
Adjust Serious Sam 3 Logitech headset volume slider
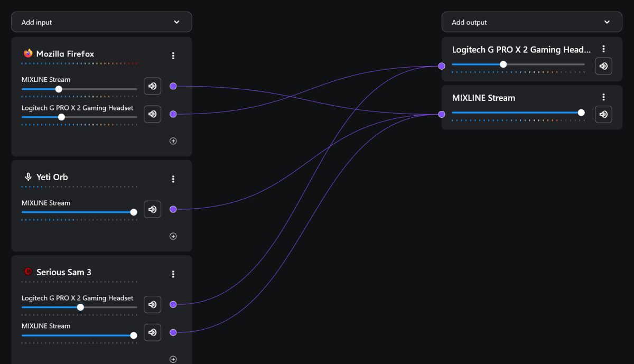click(x=79, y=307)
